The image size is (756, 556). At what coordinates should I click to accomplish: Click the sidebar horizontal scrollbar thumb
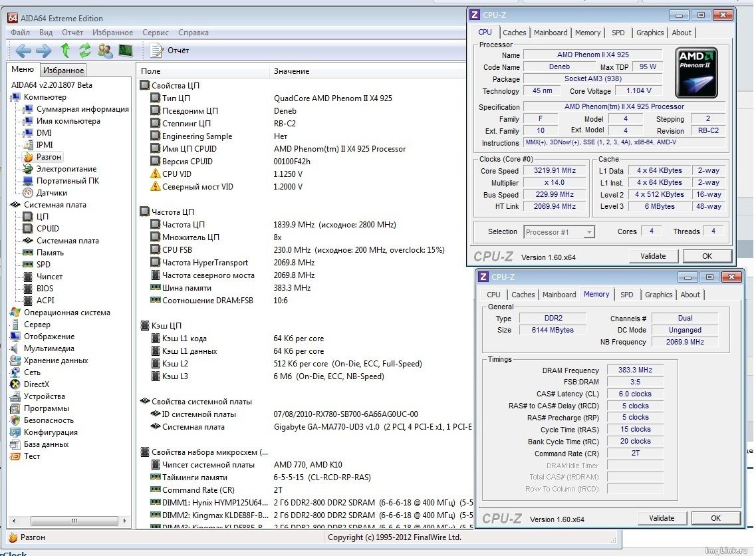click(x=74, y=521)
